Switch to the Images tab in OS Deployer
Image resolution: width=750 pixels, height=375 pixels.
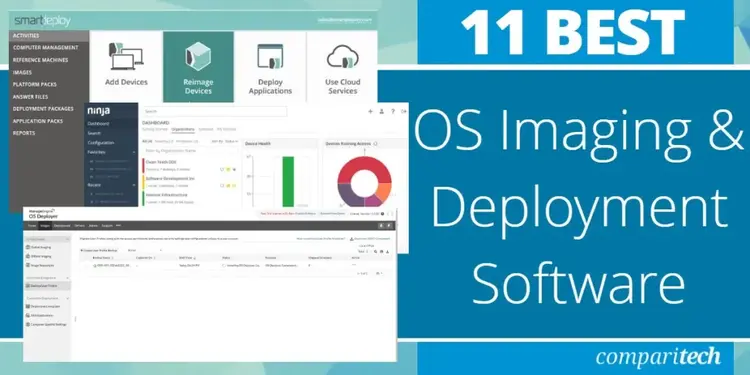tap(45, 225)
